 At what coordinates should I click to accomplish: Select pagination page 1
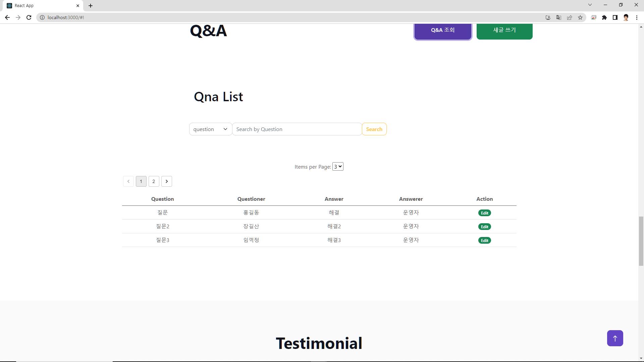pos(141,181)
